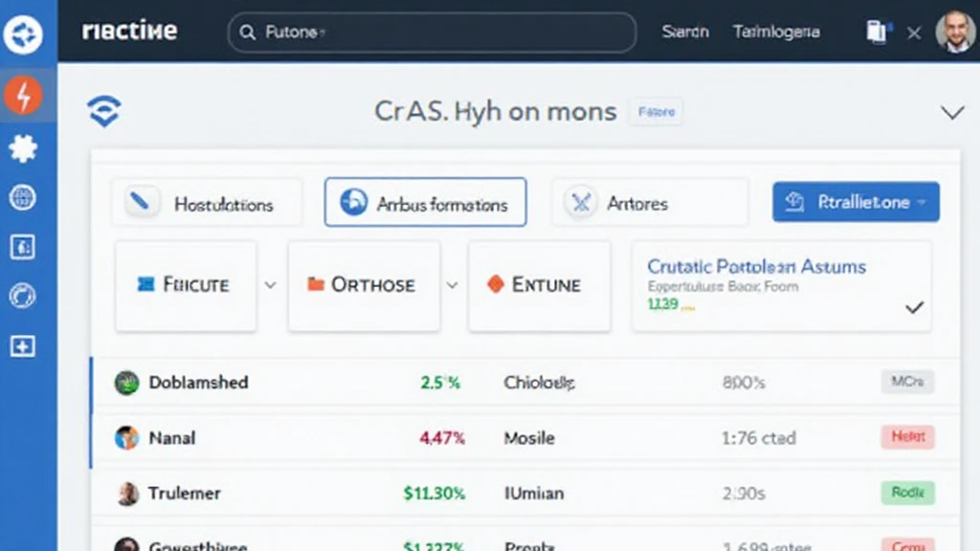Click the X icon beside the clipboard
980x551 pixels.
click(914, 33)
